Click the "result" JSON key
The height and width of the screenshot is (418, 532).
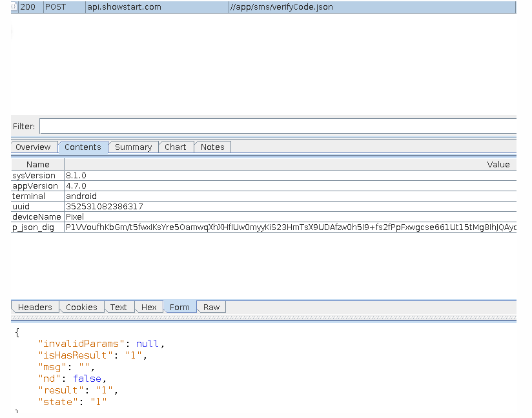click(61, 390)
